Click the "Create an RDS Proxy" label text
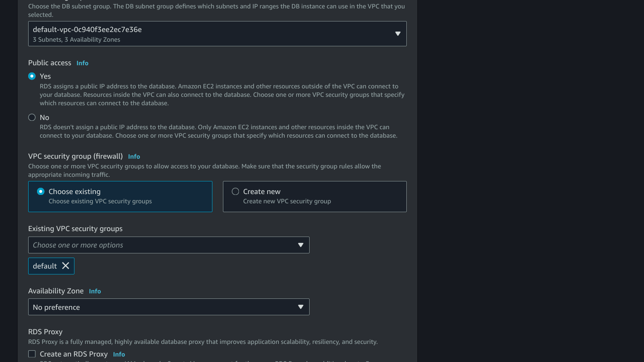Screen dimensions: 644x362 pyautogui.click(x=74, y=354)
